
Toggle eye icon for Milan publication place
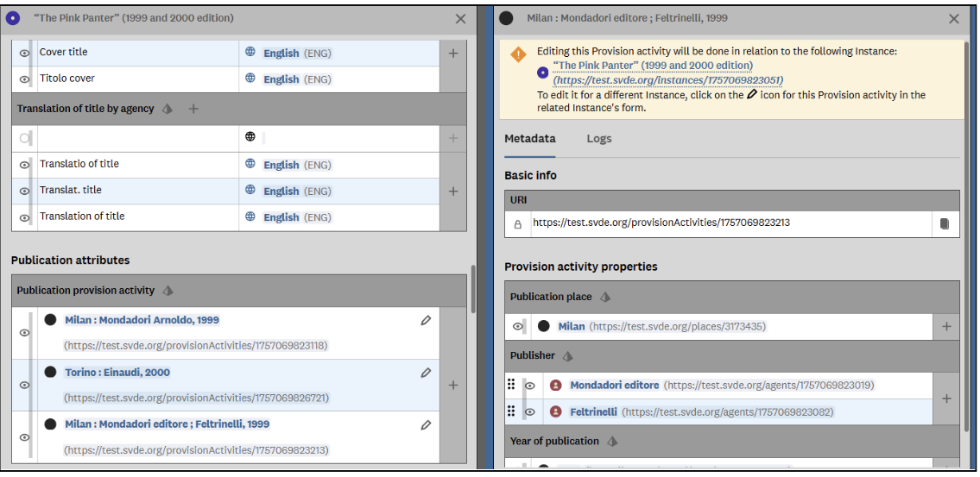coord(518,327)
